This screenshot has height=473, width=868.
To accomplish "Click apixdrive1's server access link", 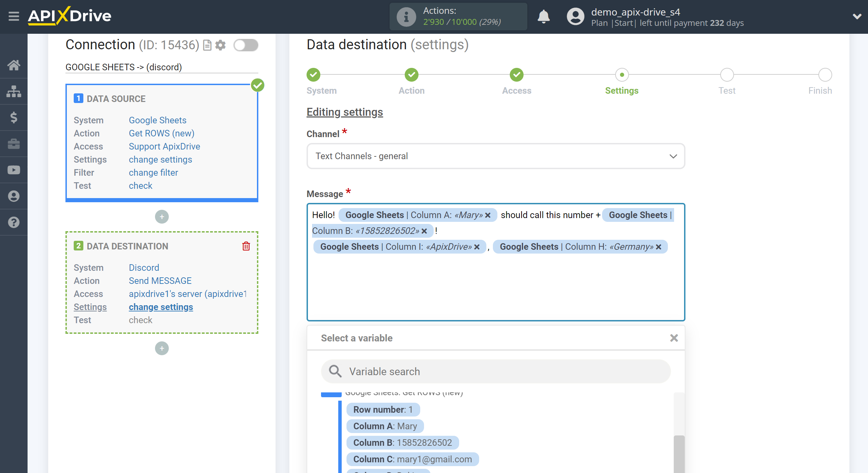I will click(x=188, y=294).
